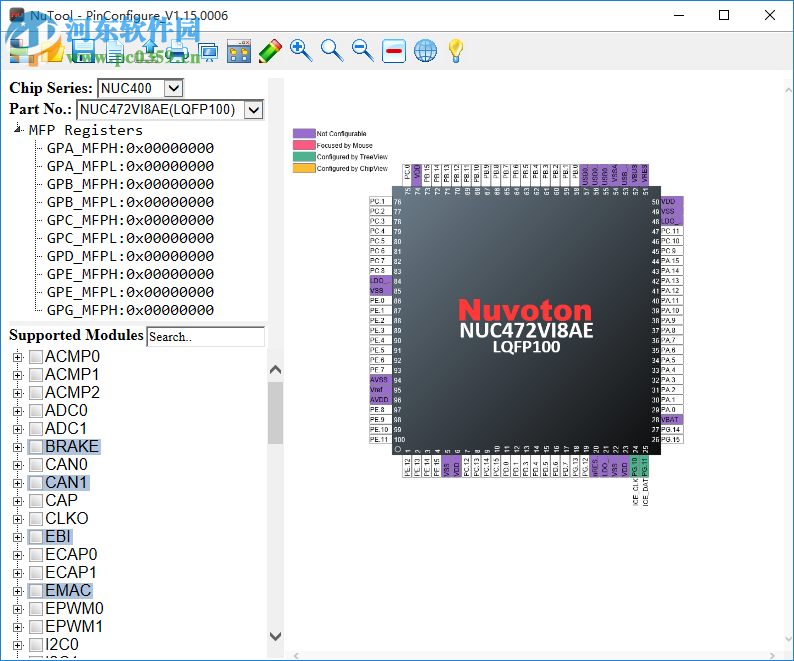Click the stacked books icon at toolbar start
Image resolution: width=794 pixels, height=661 pixels.
point(22,51)
